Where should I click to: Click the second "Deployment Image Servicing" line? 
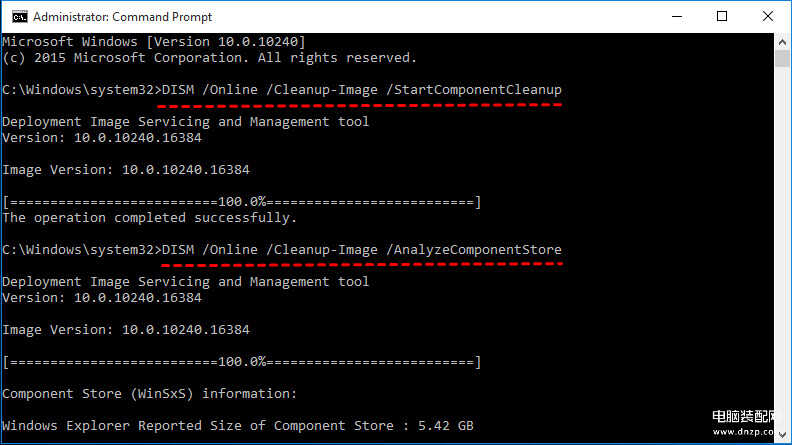tap(186, 281)
